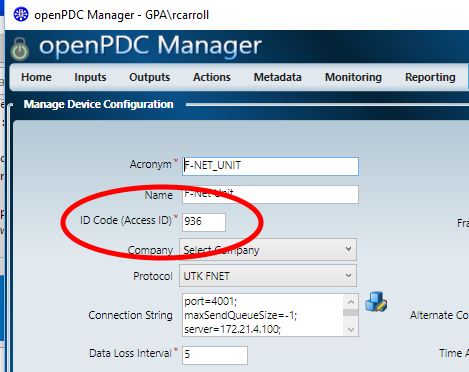Click the openPDC Manager title bar app icon
This screenshot has height=372, width=469.
coord(21,15)
